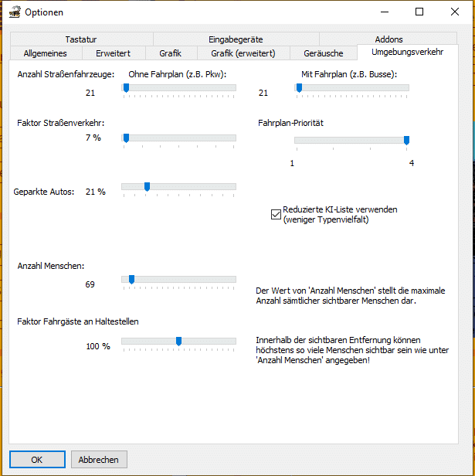Screen dimensions: 475x476
Task: Switch to the Tastatur tab
Action: tap(80, 39)
